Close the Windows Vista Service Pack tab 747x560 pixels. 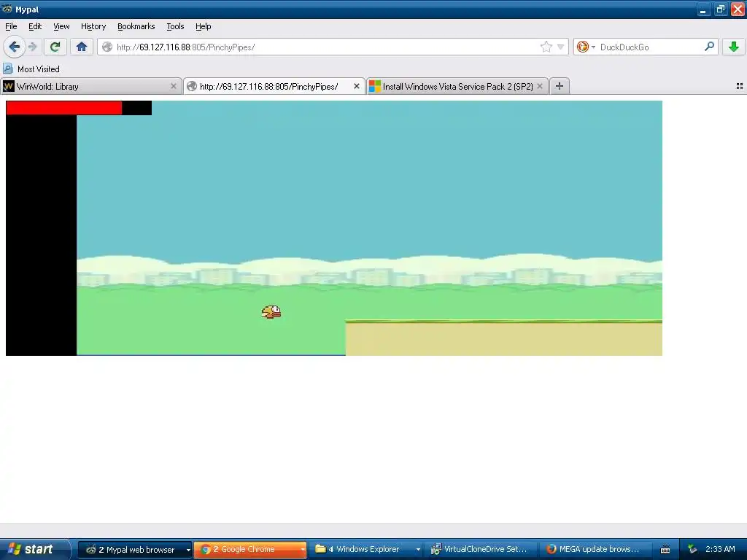click(x=540, y=86)
